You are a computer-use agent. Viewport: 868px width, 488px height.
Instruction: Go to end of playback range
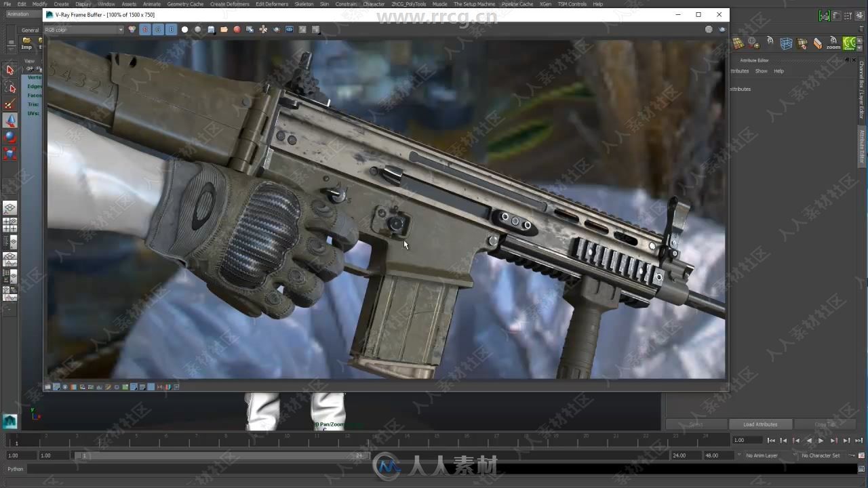[x=859, y=441]
